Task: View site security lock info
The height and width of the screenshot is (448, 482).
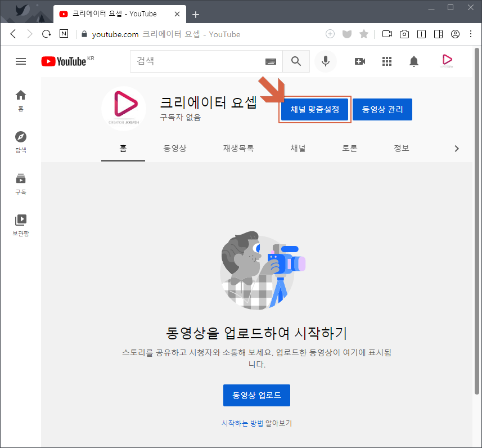Action: [84, 34]
